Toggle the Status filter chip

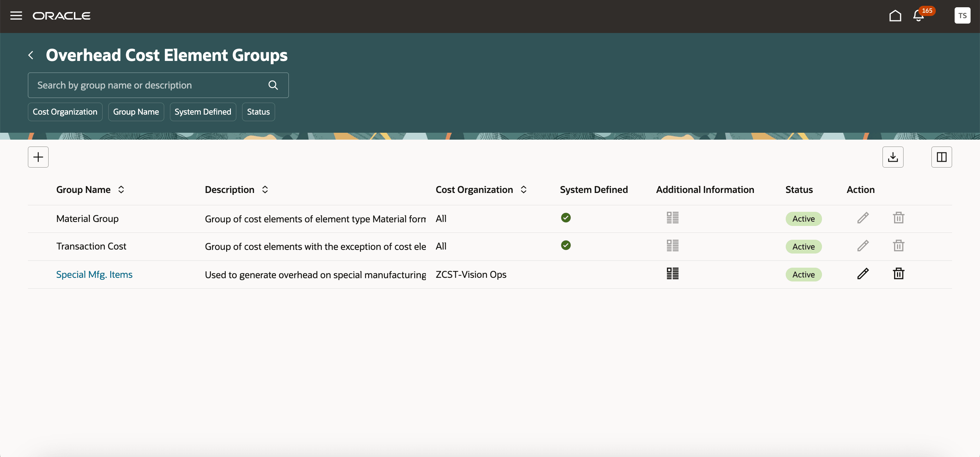pyautogui.click(x=258, y=112)
